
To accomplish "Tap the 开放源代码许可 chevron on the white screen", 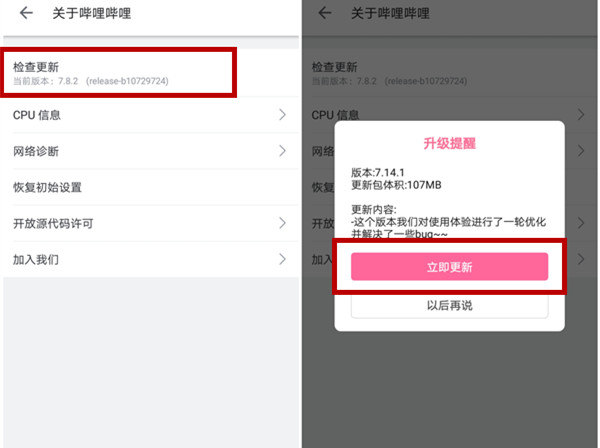I will (x=282, y=223).
